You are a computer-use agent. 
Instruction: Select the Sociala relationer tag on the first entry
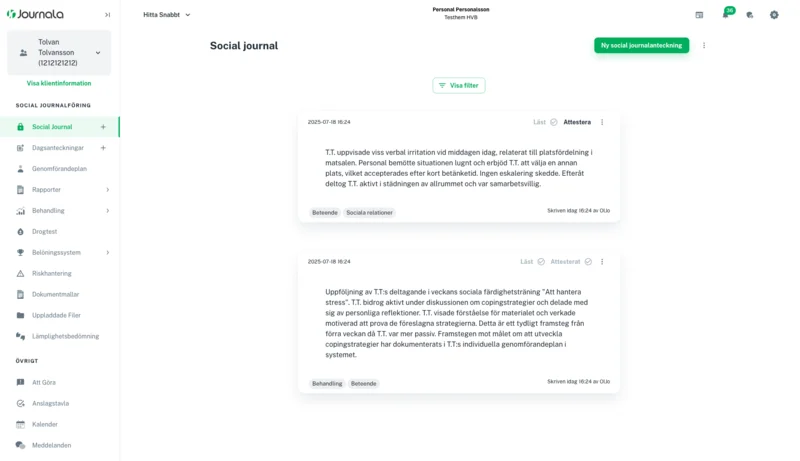[369, 213]
